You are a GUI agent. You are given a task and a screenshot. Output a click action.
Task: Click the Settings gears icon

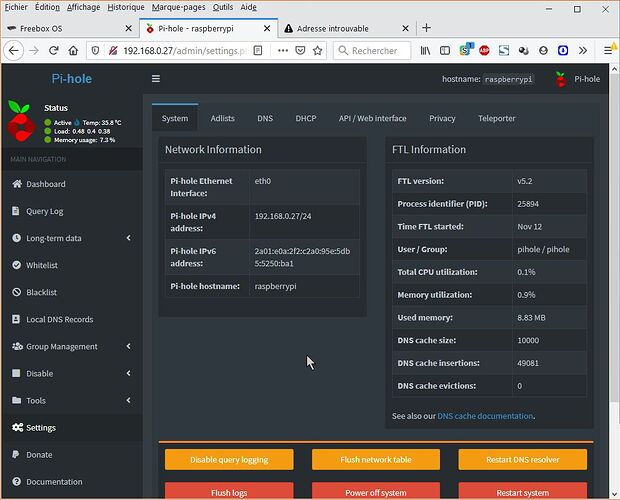click(x=17, y=427)
